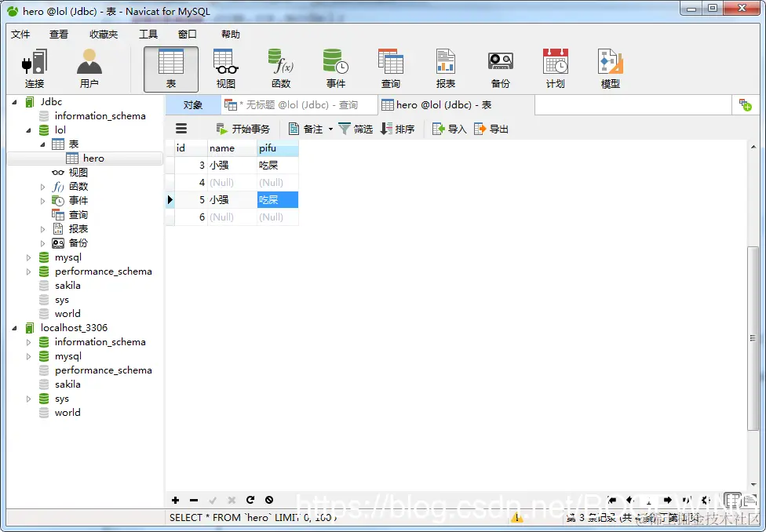Click the name column header
The height and width of the screenshot is (532, 766).
[x=232, y=148]
